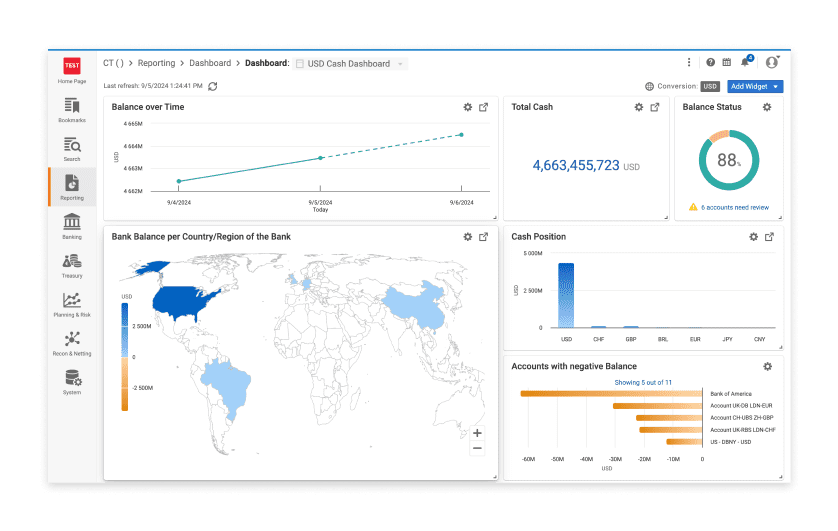Click the Reporting breadcrumb item
The width and height of the screenshot is (838, 531).
pos(156,63)
